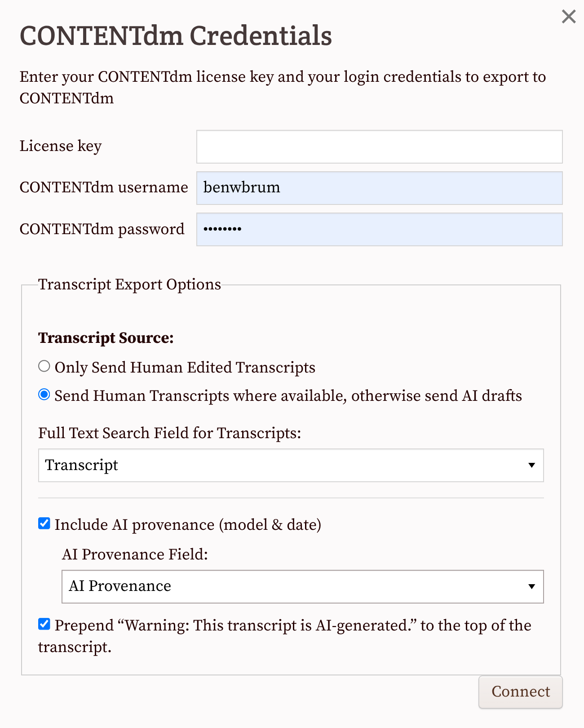The image size is (584, 728).
Task: Click the License key label
Action: pos(61,146)
